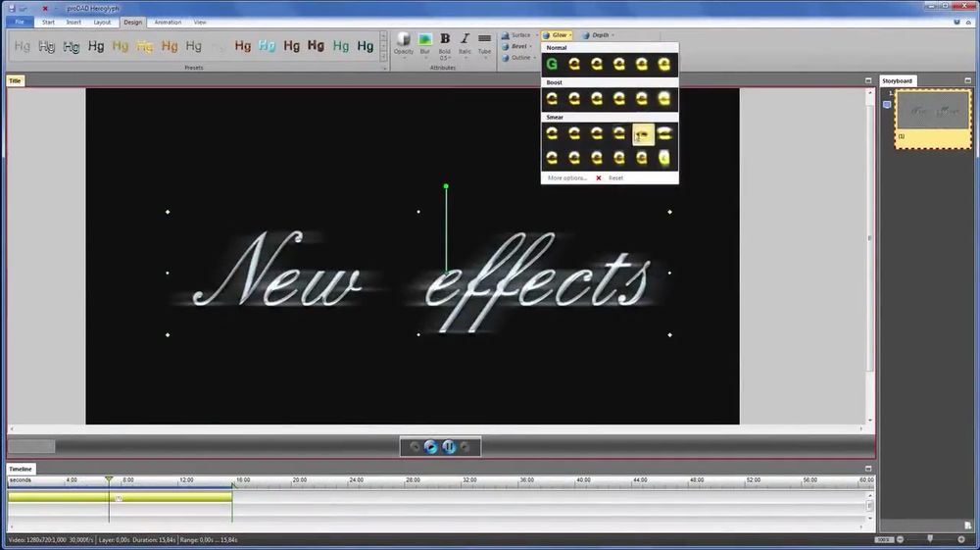Choose the third Boost glow preset

[x=597, y=98]
